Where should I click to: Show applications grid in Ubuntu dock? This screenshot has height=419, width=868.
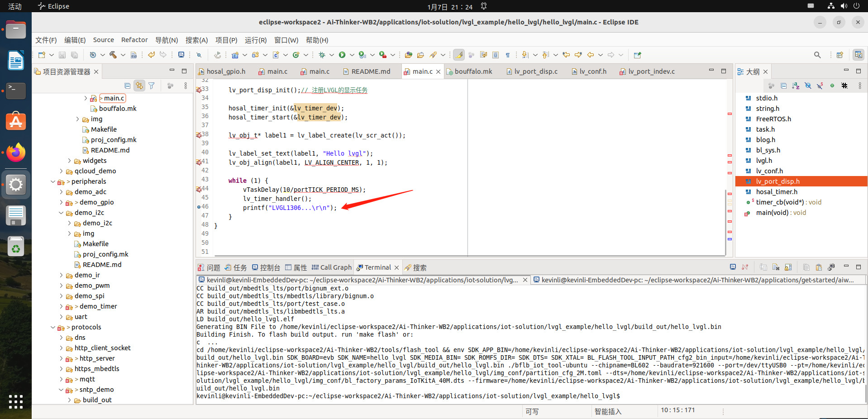tap(16, 401)
